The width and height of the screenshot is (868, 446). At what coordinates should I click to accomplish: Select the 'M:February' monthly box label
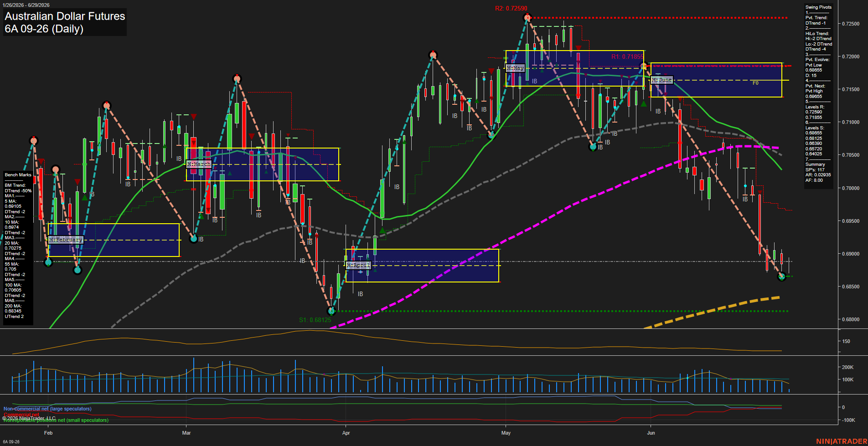(x=66, y=240)
